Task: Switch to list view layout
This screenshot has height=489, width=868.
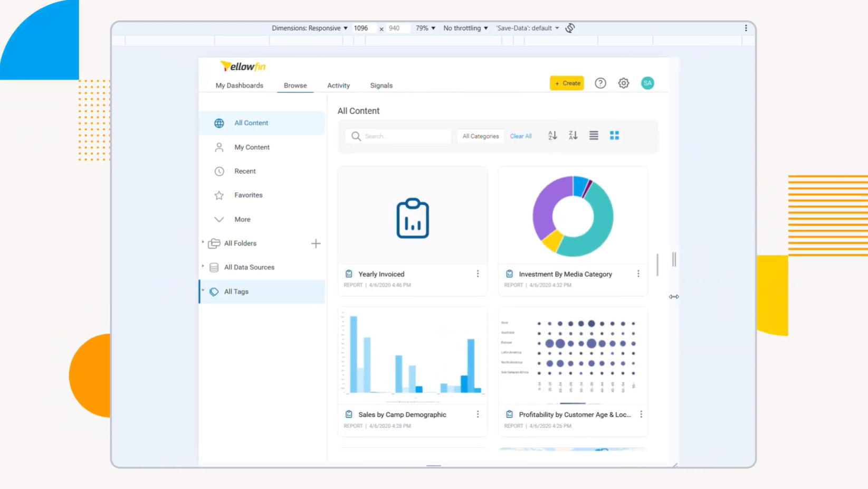Action: (x=594, y=136)
